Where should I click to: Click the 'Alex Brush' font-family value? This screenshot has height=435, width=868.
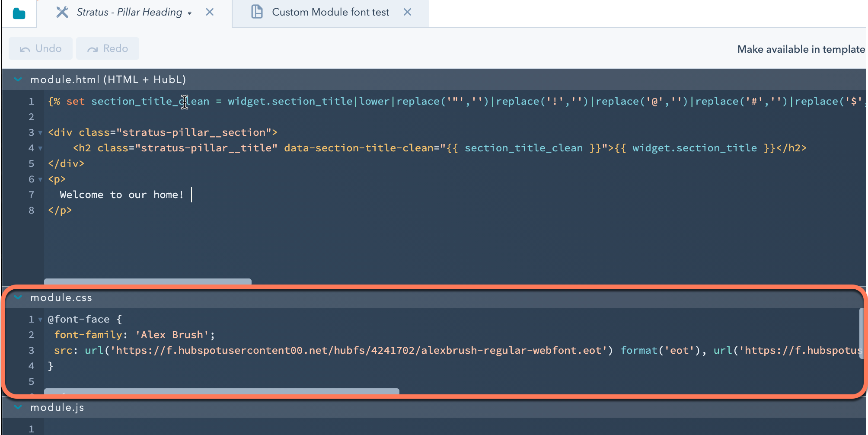pos(172,335)
